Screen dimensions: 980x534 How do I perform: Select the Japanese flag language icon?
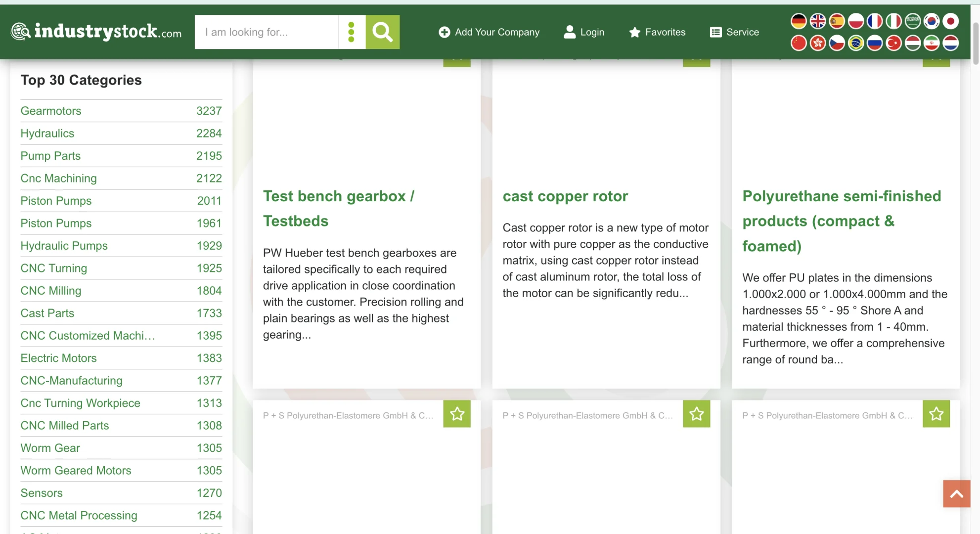pos(950,21)
